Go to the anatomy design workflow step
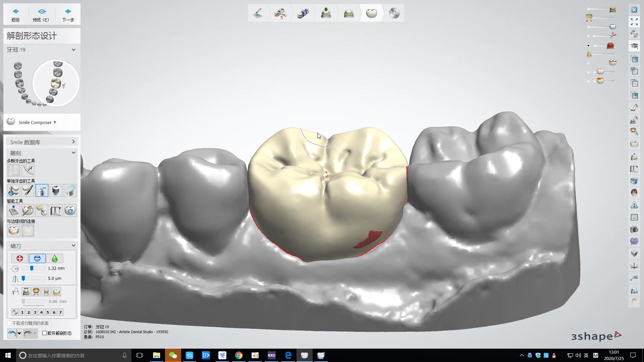644x362 pixels. (371, 13)
